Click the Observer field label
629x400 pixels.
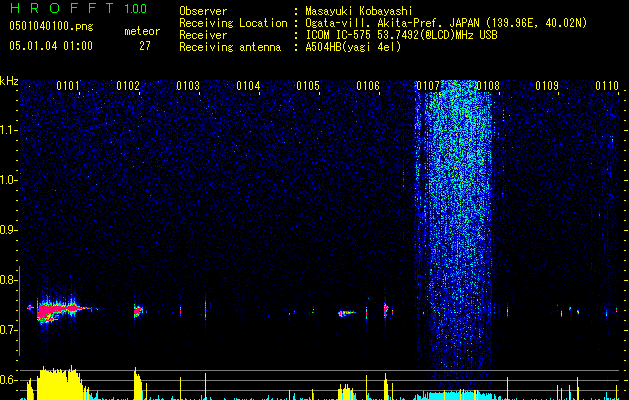(x=203, y=11)
